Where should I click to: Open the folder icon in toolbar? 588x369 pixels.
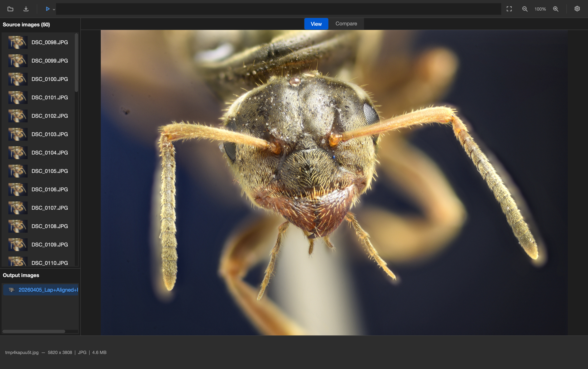(x=10, y=9)
